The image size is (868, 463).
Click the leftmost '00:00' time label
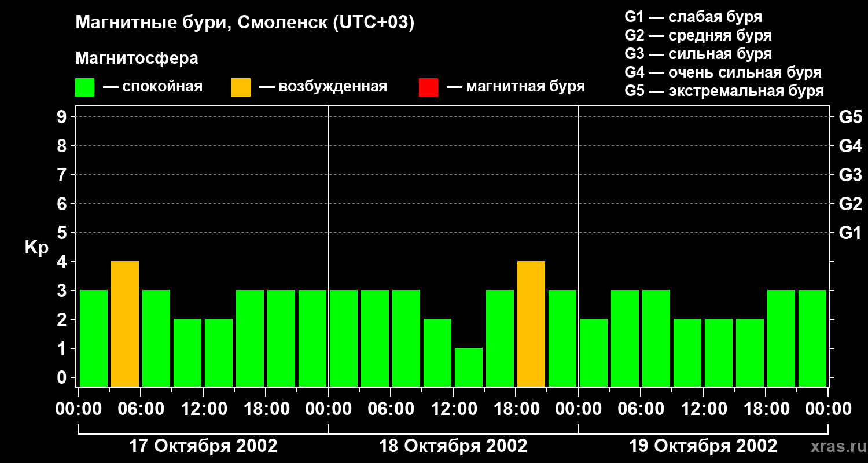[x=78, y=409]
